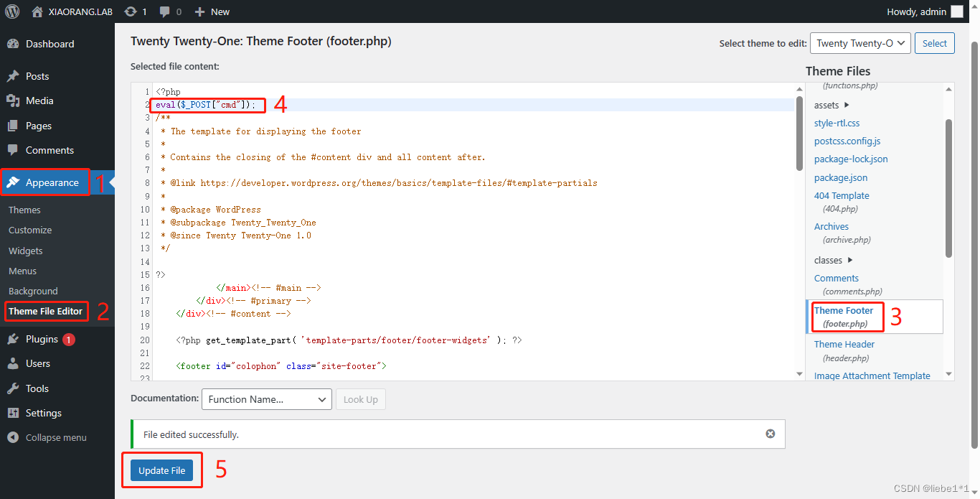The image size is (980, 499).
Task: Click the Update File button
Action: click(162, 470)
